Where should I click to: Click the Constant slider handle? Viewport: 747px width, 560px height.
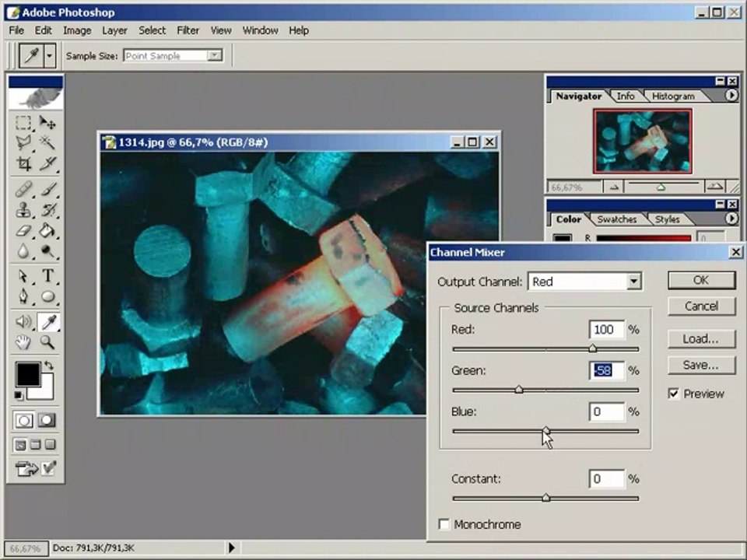(546, 498)
